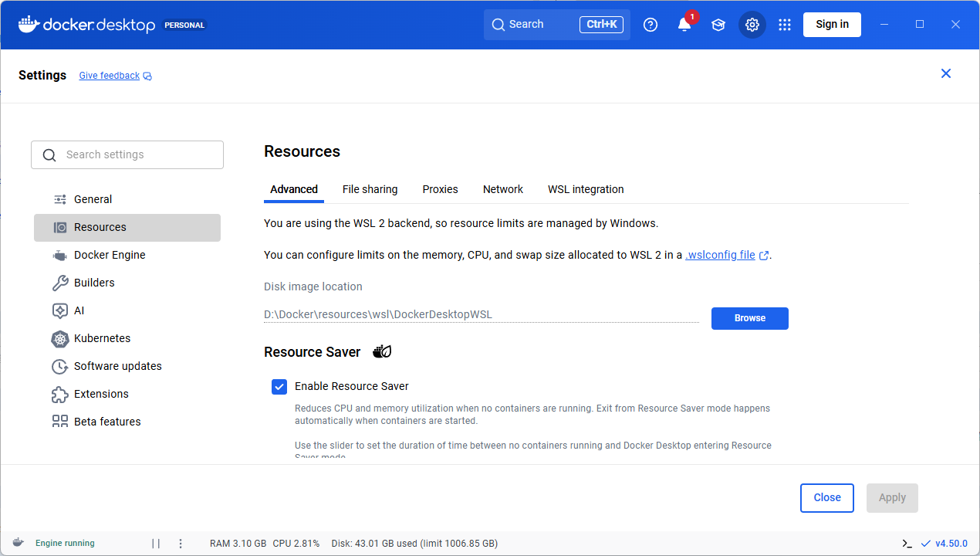Click the Software updates clock icon
The height and width of the screenshot is (556, 980).
point(60,366)
